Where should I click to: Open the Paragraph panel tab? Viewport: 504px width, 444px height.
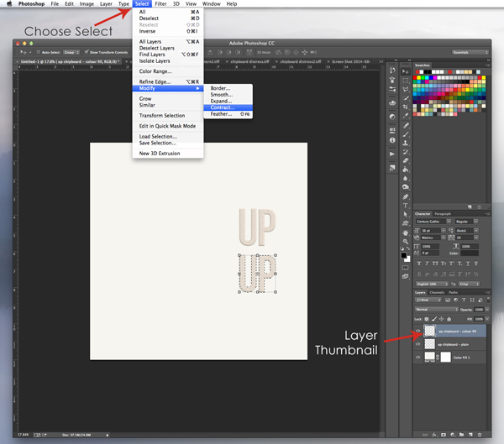coord(443,214)
